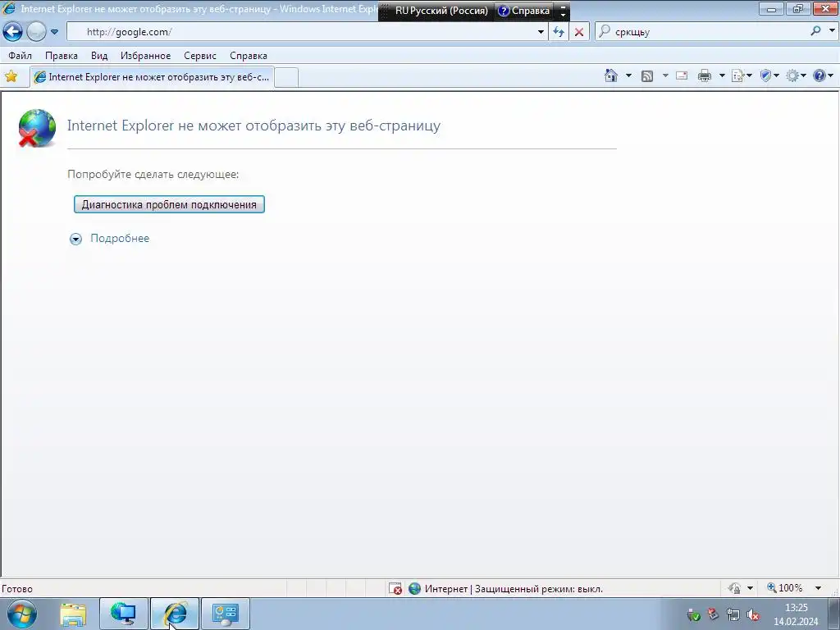Viewport: 840px width, 630px height.
Task: Click the red Stop loading icon
Action: (579, 32)
